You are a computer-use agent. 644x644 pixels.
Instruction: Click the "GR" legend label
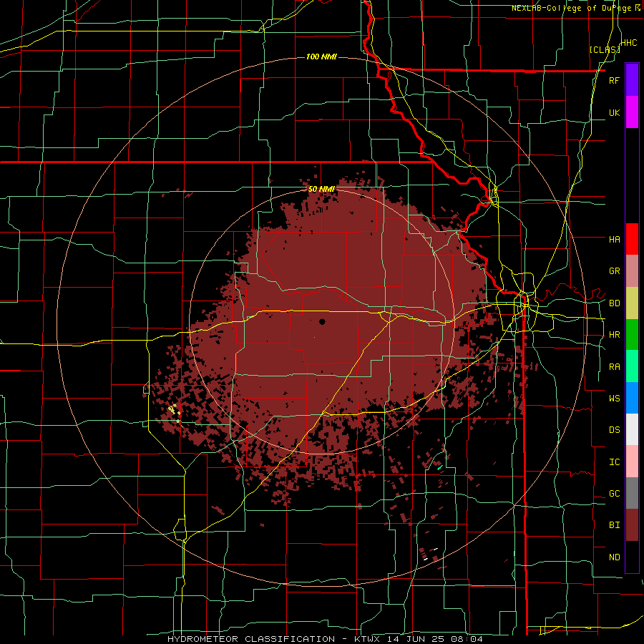pos(614,271)
